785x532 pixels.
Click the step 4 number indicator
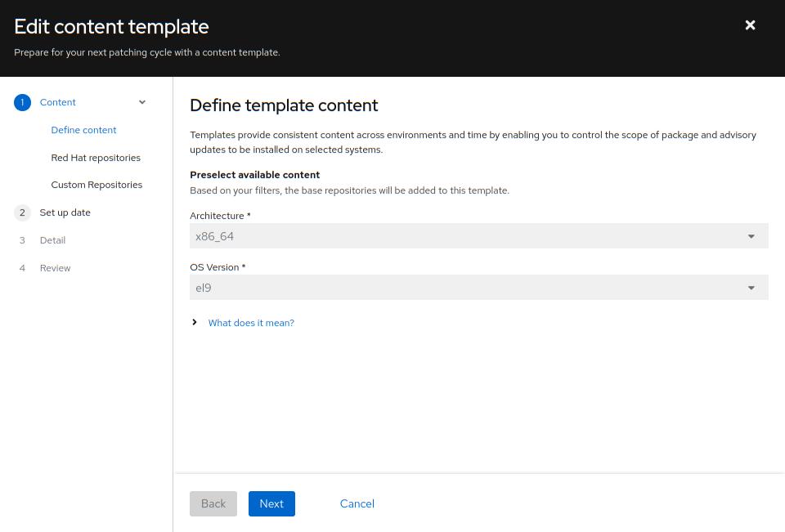[x=22, y=268]
